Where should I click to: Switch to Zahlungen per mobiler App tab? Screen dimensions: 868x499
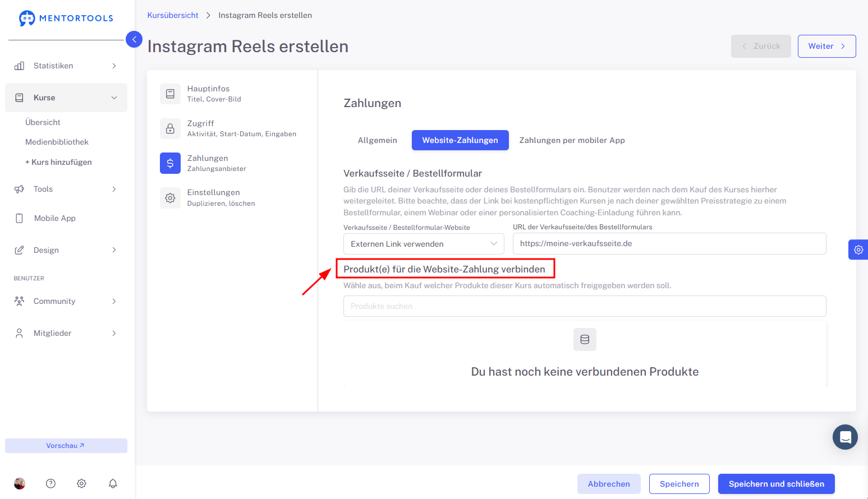tap(572, 140)
